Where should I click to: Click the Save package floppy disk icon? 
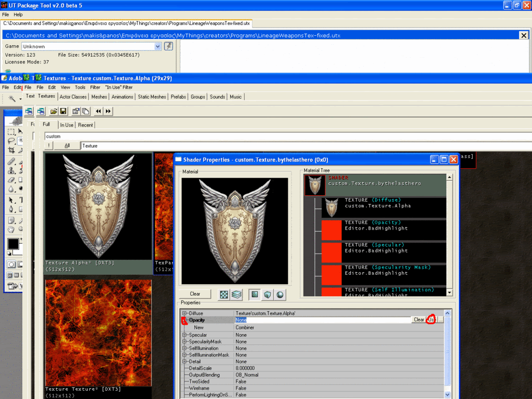point(63,111)
